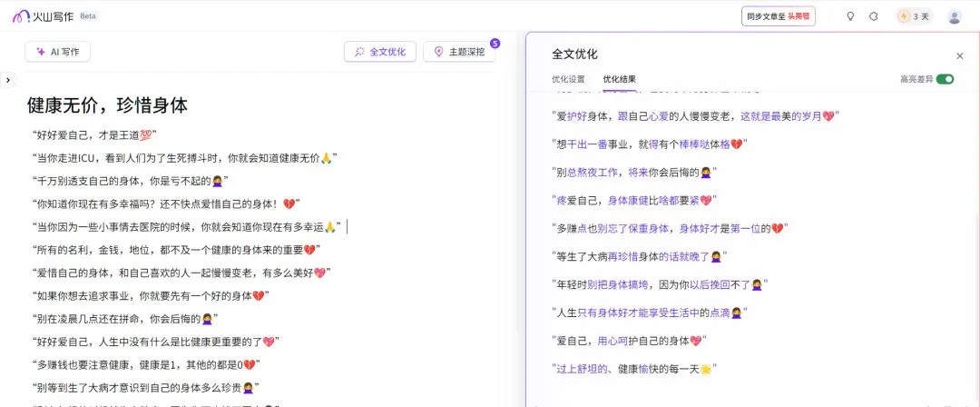Click the line about walking into ICU
The image size is (980, 407).
pyautogui.click(x=184, y=158)
